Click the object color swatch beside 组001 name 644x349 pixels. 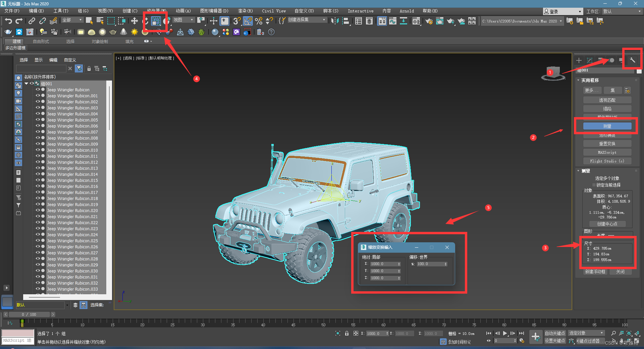tap(639, 71)
